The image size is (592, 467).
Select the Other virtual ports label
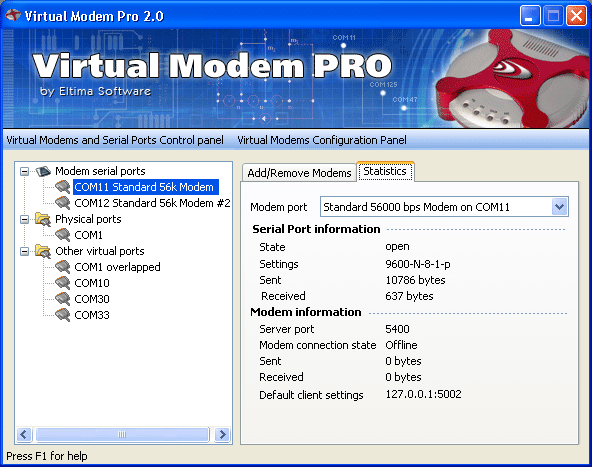(100, 251)
